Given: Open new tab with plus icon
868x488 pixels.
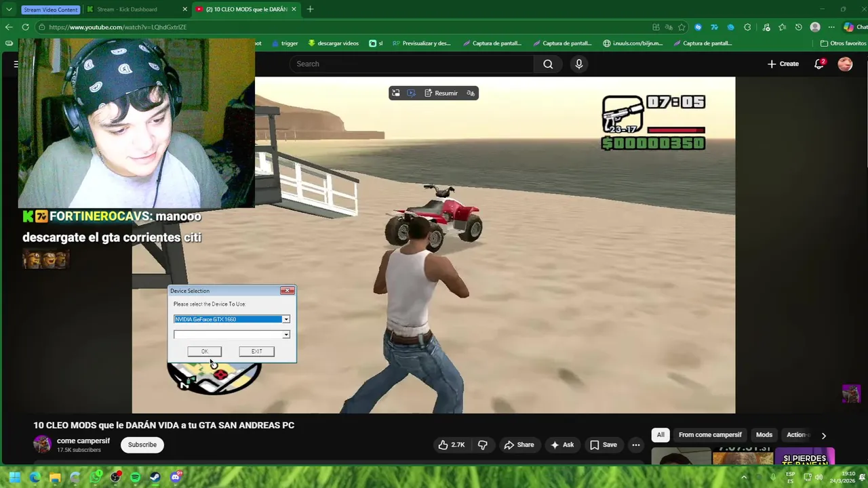Looking at the screenshot, I should [x=310, y=9].
